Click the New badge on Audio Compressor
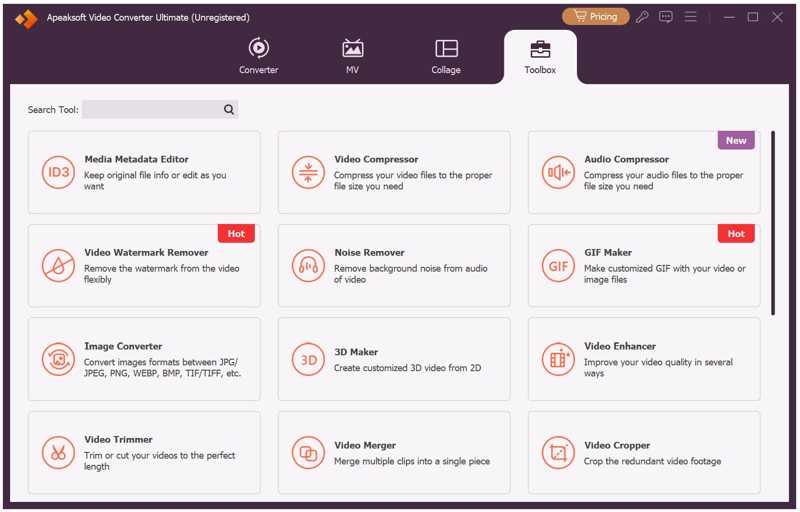Image resolution: width=800 pixels, height=512 pixels. point(736,140)
